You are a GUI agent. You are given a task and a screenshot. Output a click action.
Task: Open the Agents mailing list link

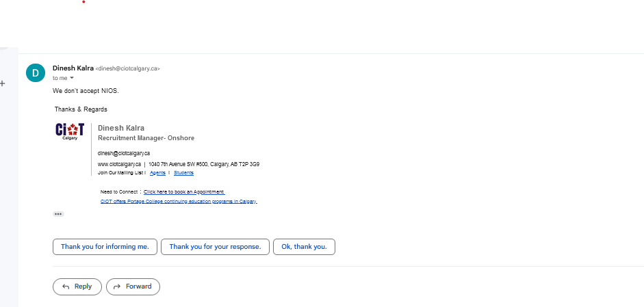click(157, 173)
